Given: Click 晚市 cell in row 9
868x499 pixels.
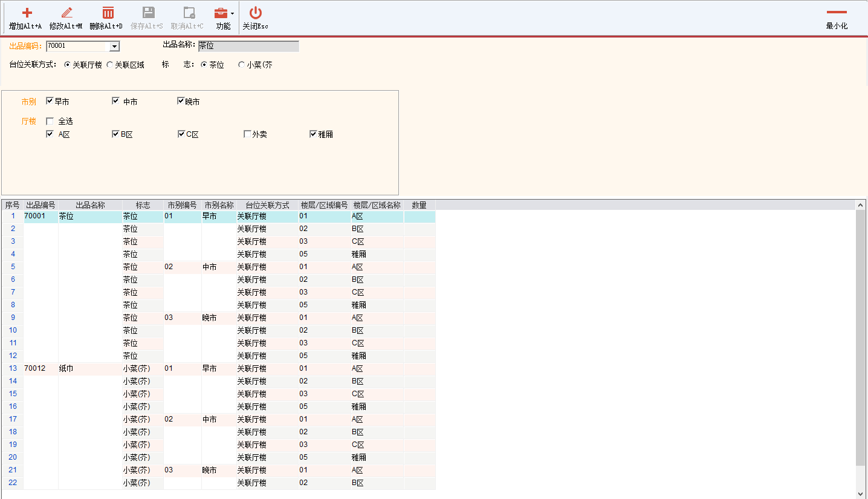Looking at the screenshot, I should coord(219,318).
